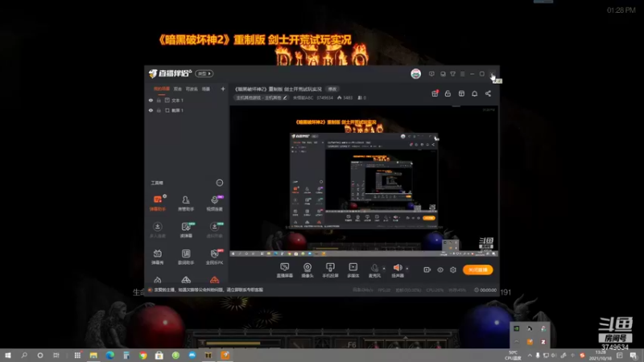Click the shirt skin icon in title bar
The width and height of the screenshot is (644, 362).
[x=452, y=74]
